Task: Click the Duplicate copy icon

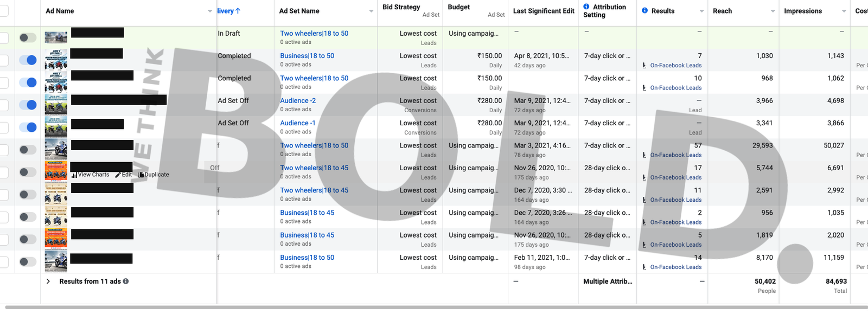Action: (x=141, y=175)
